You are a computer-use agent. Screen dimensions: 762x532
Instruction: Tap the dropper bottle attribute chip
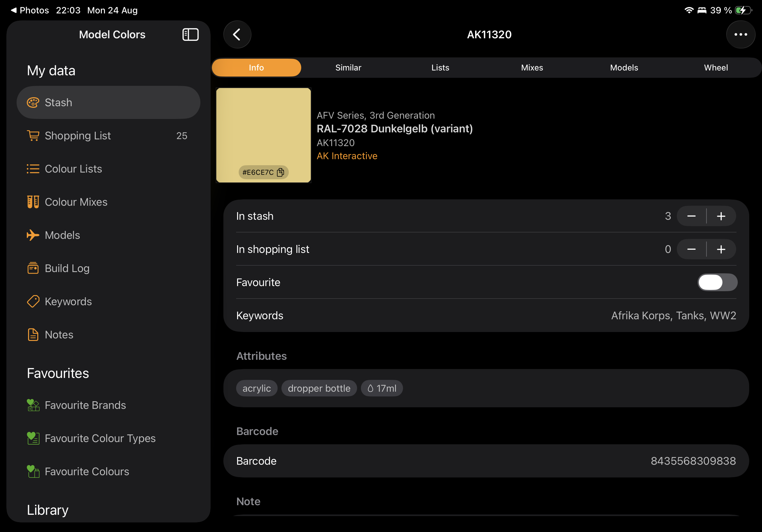pyautogui.click(x=319, y=388)
